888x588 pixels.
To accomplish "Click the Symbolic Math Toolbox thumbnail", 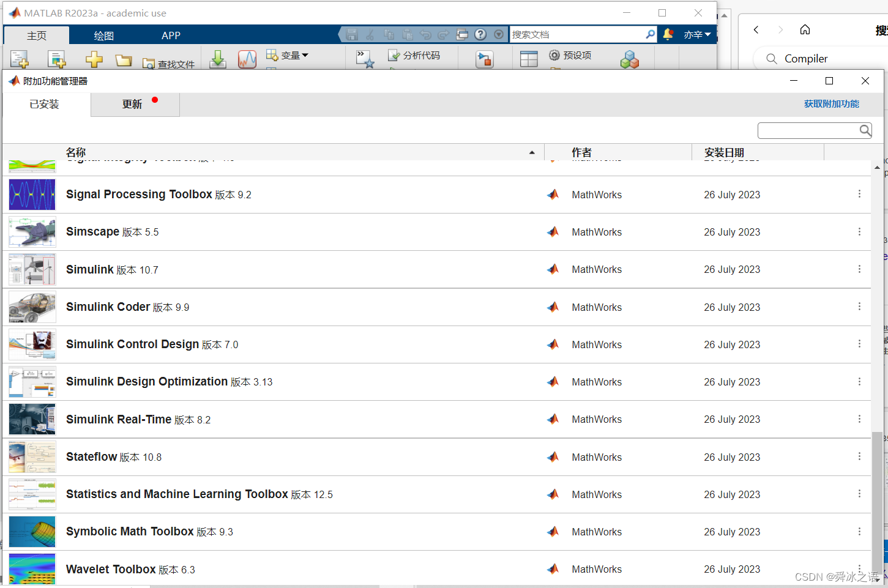I will click(x=32, y=532).
